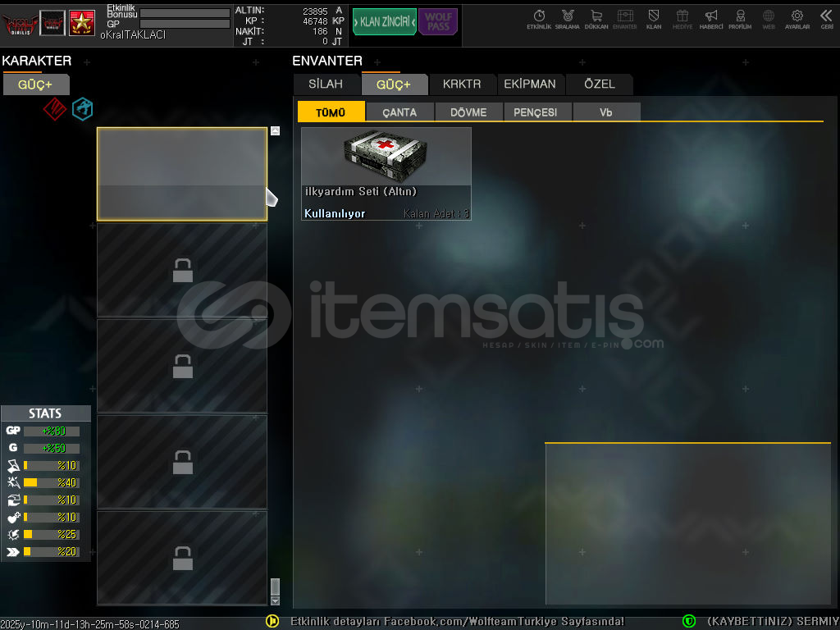Click the timestamp text at bottom left
This screenshot has width=840, height=630.
90,624
